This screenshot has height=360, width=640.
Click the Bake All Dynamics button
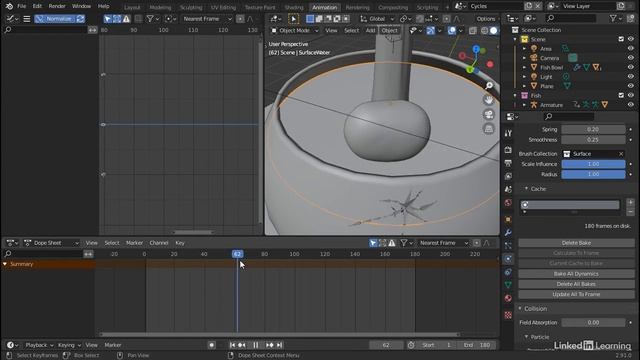(x=576, y=274)
